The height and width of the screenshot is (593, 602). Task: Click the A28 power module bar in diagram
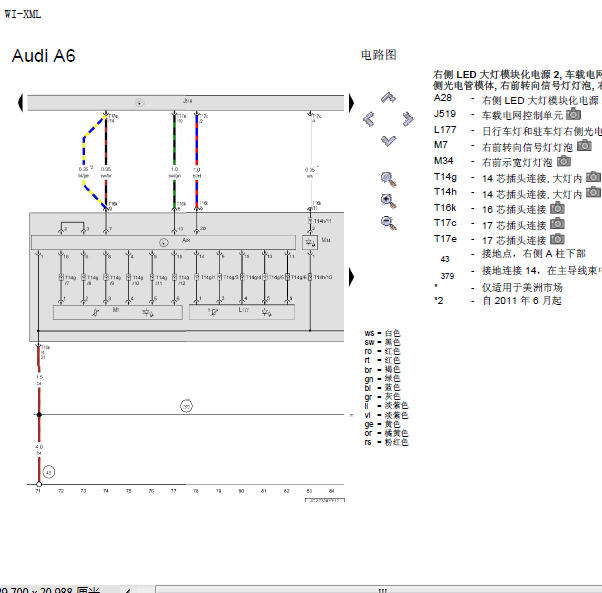click(163, 242)
